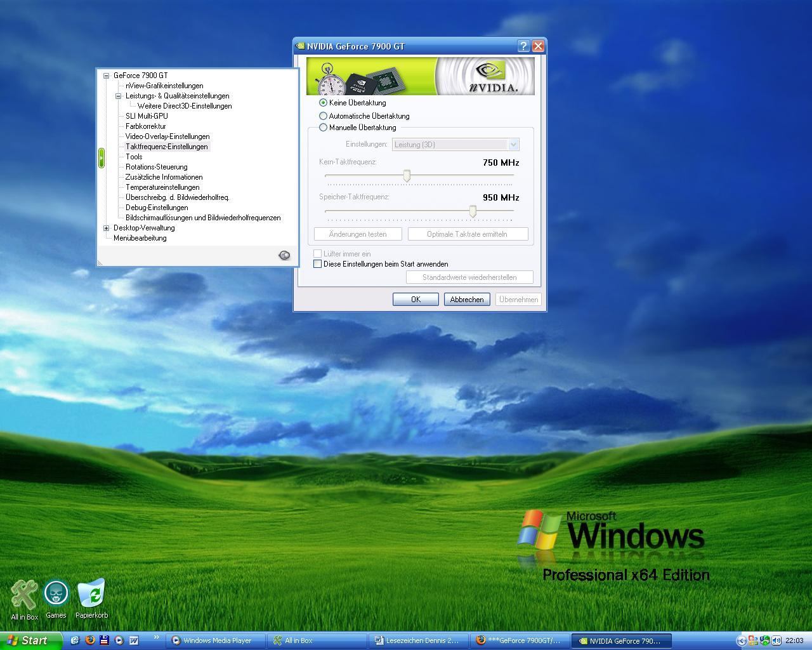Click the 750 MHz core clock value
The image size is (812, 650).
pos(501,162)
